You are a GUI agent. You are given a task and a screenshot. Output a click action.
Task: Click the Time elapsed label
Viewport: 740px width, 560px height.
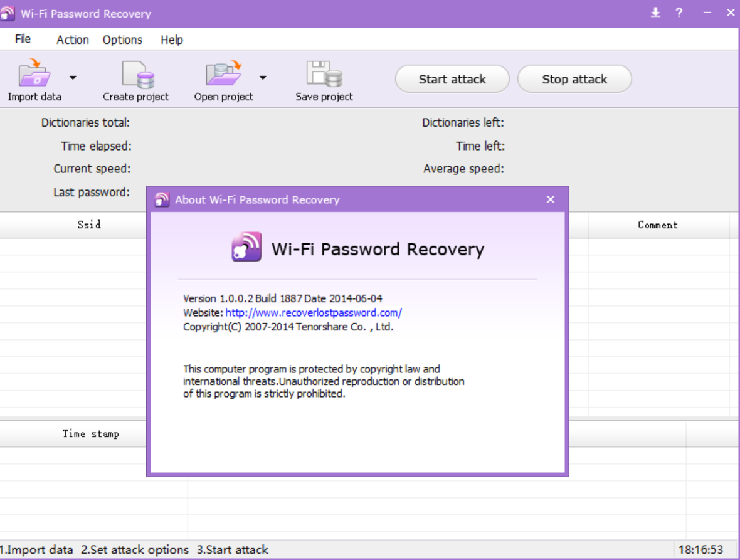(97, 146)
